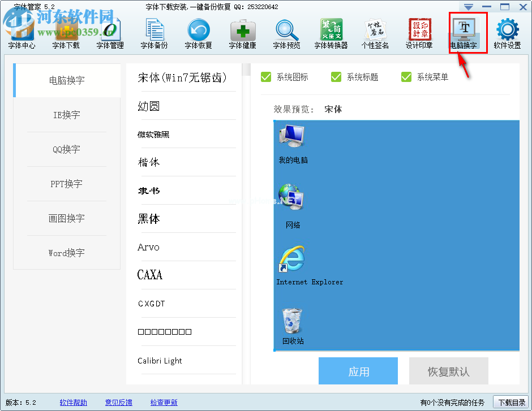The image size is (532, 411).
Task: Select the 黑体 font in the list
Action: tap(148, 219)
